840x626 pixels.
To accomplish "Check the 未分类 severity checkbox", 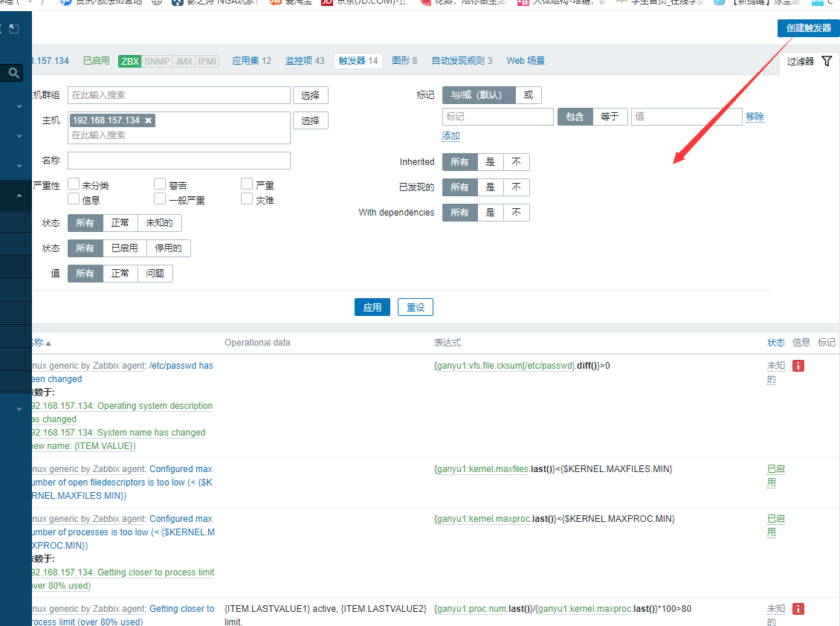I will coord(74,184).
